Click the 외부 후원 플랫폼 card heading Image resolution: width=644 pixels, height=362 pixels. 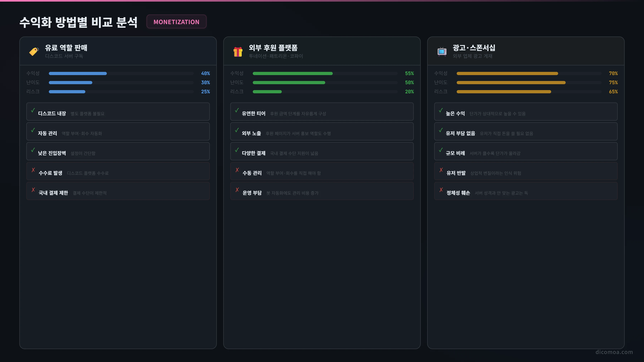(273, 48)
